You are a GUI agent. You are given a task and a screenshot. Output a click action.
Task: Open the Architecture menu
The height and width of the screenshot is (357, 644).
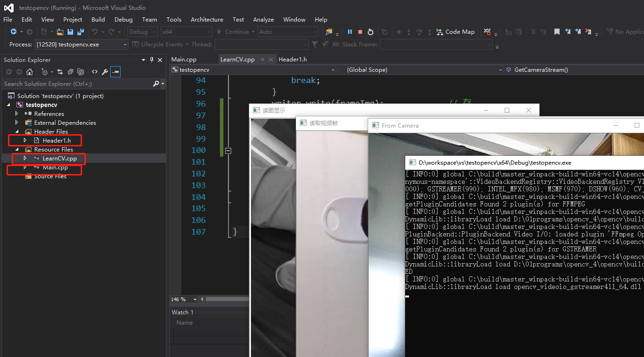(x=207, y=20)
